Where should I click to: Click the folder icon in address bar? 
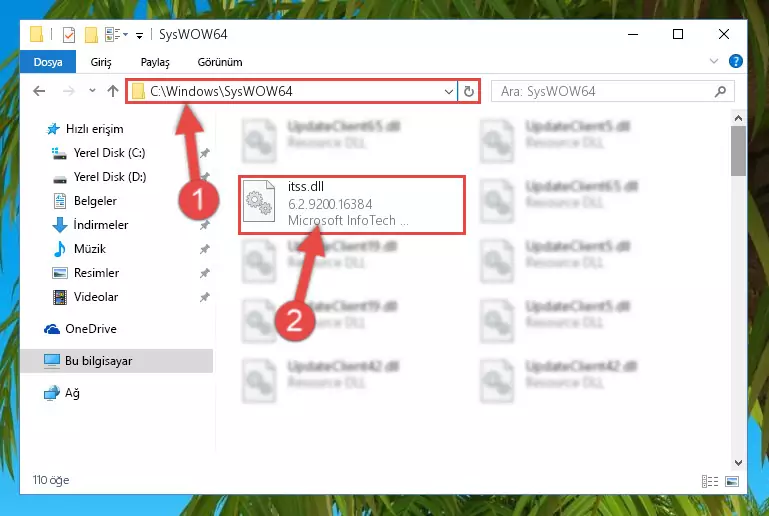[138, 91]
